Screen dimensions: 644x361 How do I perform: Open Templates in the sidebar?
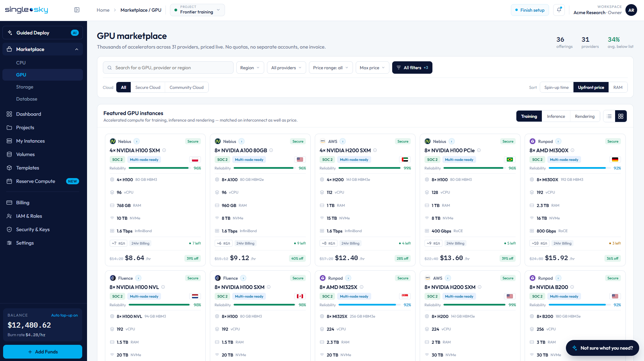click(x=43, y=168)
